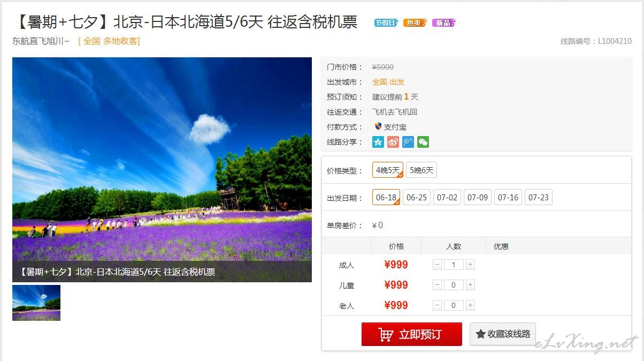This screenshot has height=361, width=644.
Task: Share route via Weibo icon
Action: point(393,142)
